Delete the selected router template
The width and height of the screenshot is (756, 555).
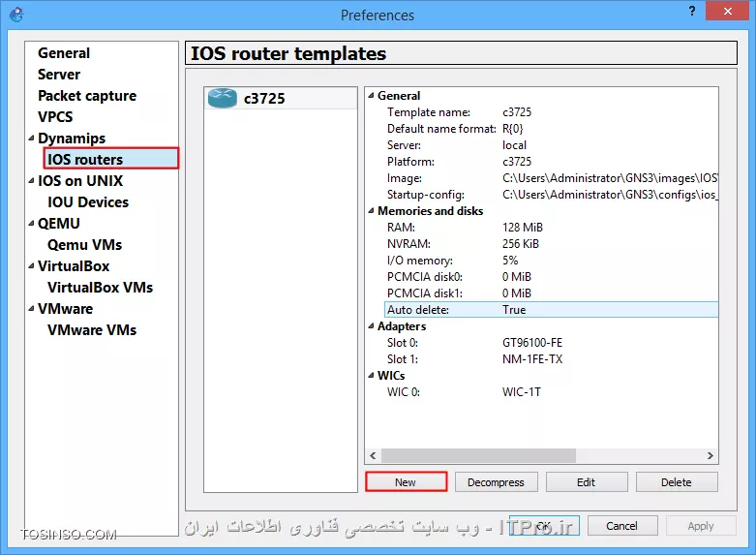point(677,481)
